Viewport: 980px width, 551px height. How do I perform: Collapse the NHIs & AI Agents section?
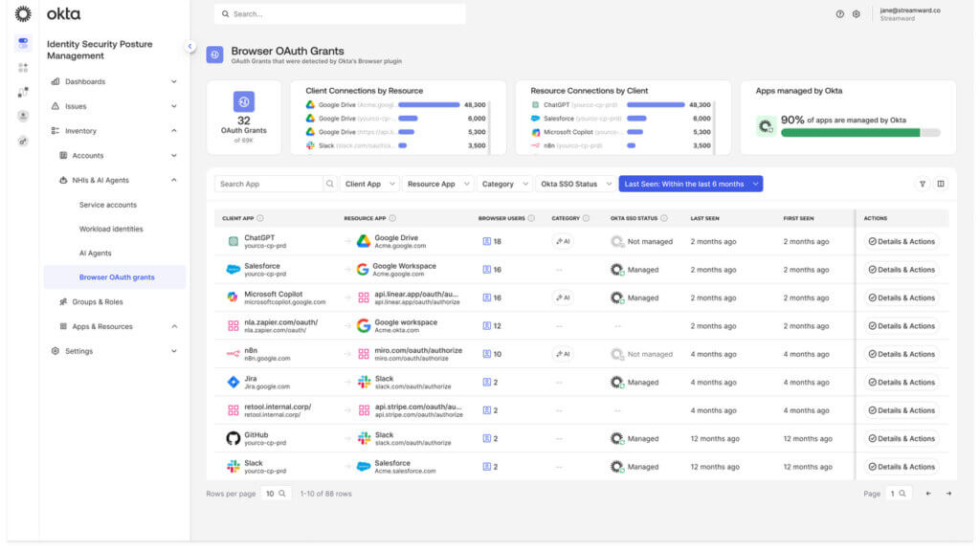pyautogui.click(x=173, y=179)
